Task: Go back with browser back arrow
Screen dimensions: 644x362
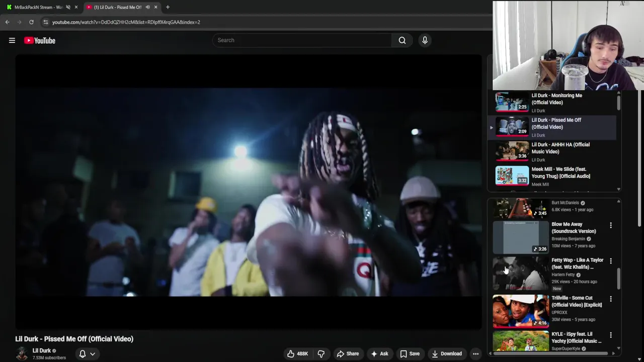Action: coord(7,22)
